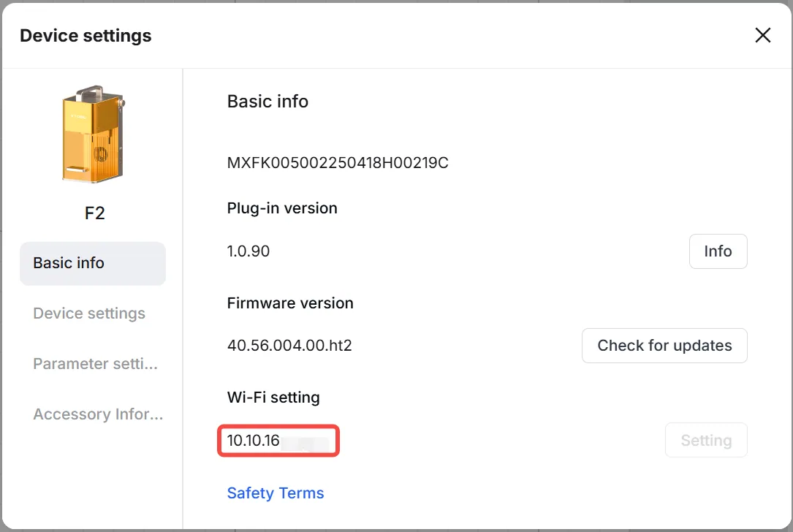Open the Safety Terms link
Image resolution: width=793 pixels, height=532 pixels.
[x=276, y=493]
